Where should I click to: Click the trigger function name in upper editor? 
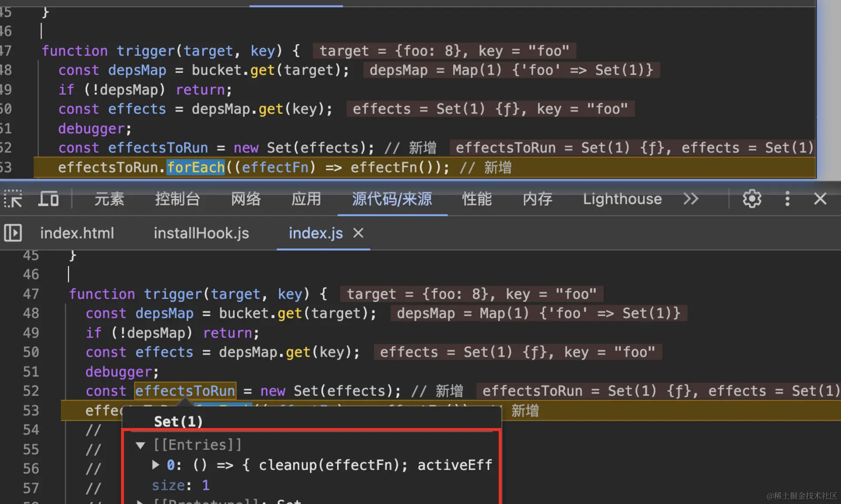point(146,51)
